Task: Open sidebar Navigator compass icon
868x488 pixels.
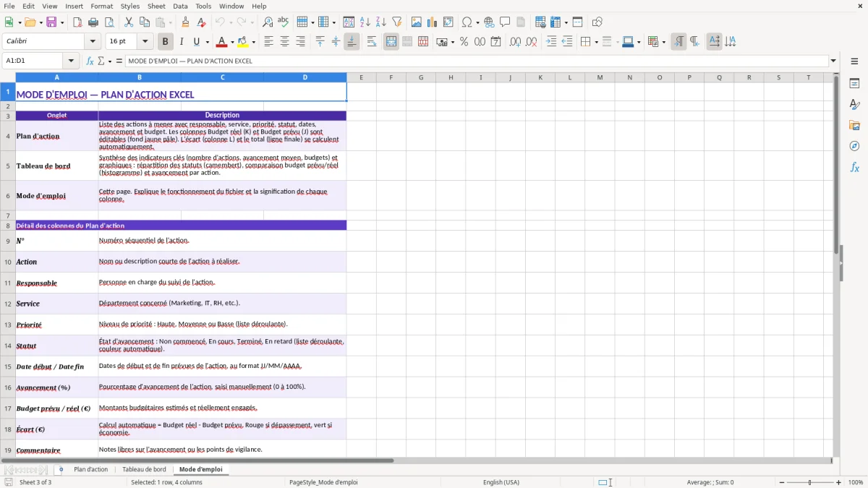Action: coord(854,146)
